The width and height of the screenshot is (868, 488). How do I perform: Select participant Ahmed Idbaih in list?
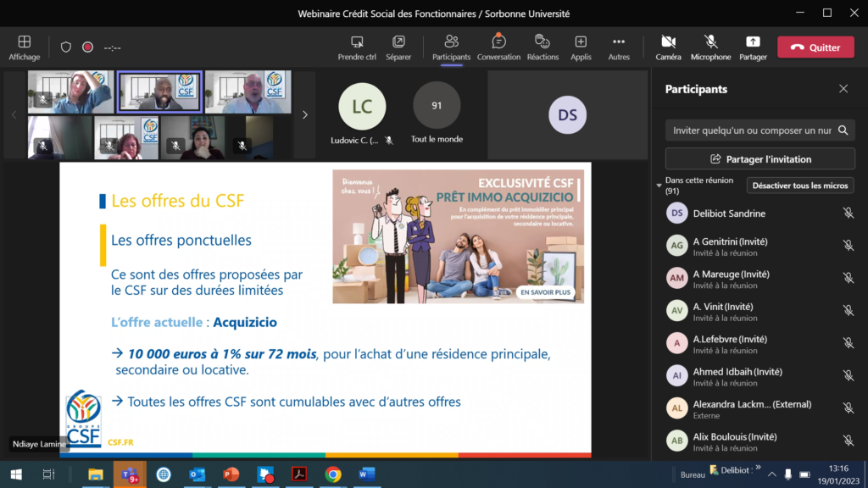click(737, 372)
